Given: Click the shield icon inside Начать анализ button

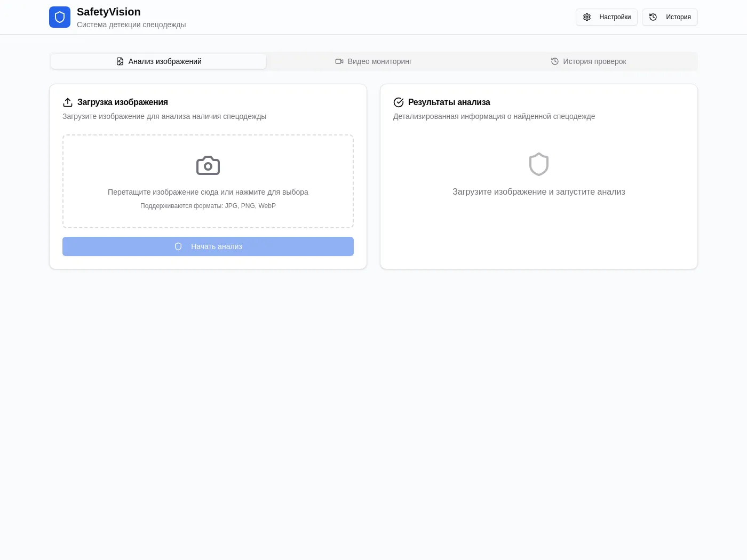Looking at the screenshot, I should tap(178, 246).
